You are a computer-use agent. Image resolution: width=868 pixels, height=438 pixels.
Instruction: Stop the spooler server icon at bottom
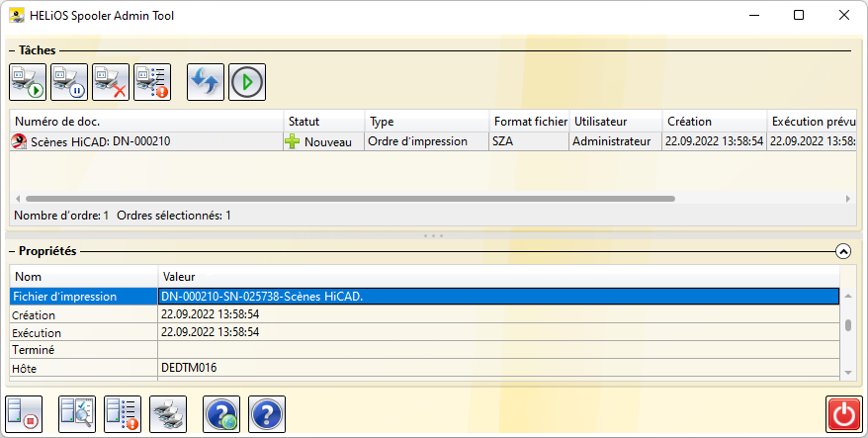(x=24, y=414)
